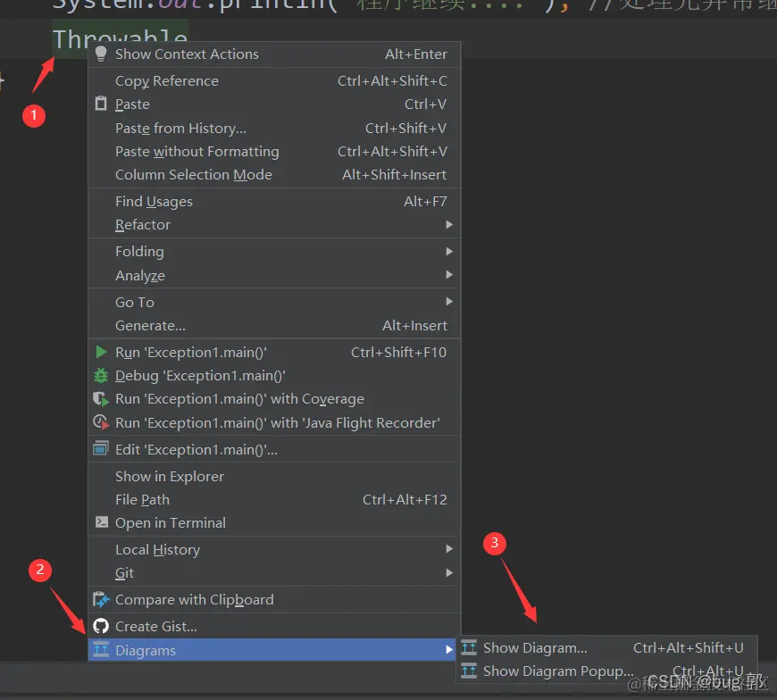Choose Show Context Actions
777x700 pixels.
(x=274, y=54)
